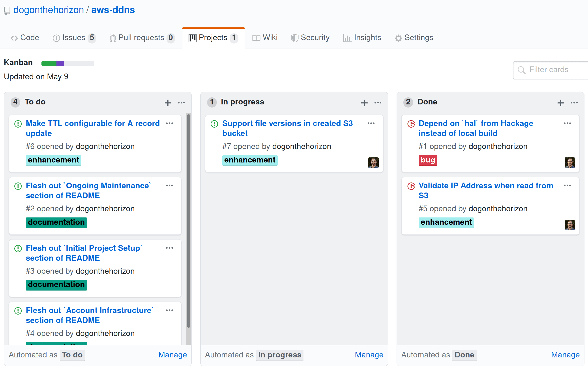
Task: Click the Kanban progress bar
Action: [68, 63]
